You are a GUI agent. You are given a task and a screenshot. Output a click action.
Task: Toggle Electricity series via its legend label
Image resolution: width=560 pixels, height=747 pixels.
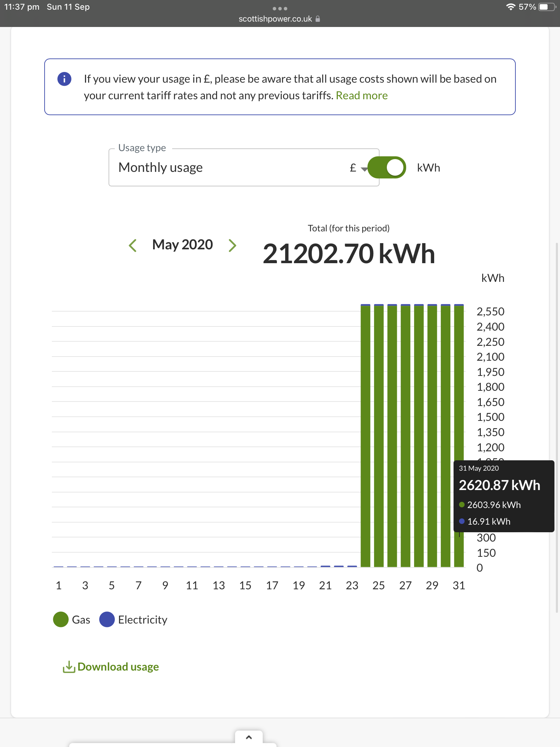click(x=142, y=619)
